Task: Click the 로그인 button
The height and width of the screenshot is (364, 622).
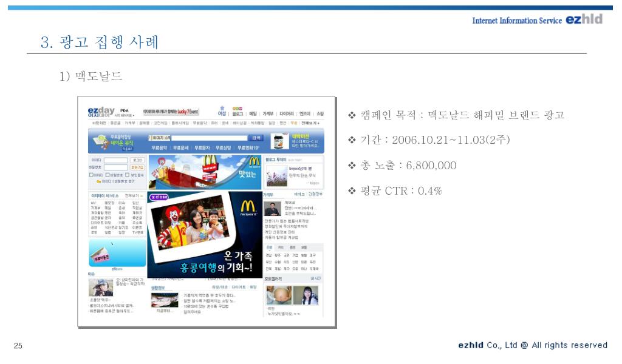Action: click(x=137, y=160)
